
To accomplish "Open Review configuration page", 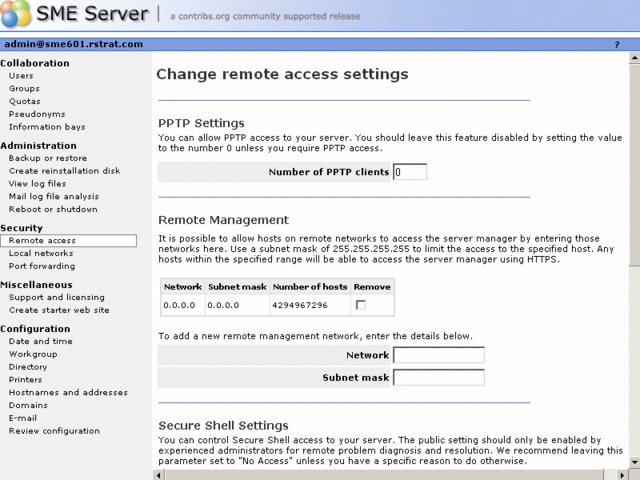I will [x=54, y=431].
